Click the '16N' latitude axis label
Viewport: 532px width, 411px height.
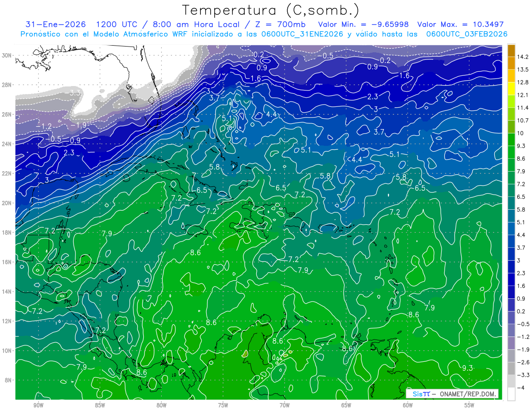[x=7, y=262]
